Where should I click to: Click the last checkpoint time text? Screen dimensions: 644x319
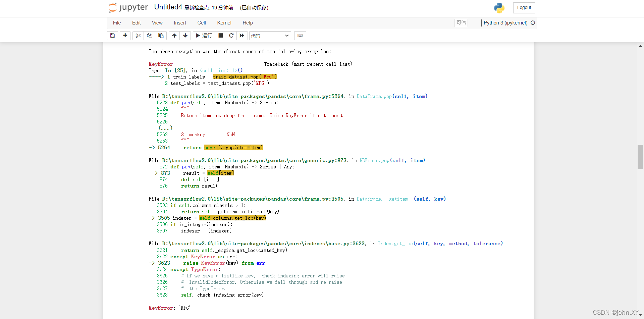coord(209,8)
